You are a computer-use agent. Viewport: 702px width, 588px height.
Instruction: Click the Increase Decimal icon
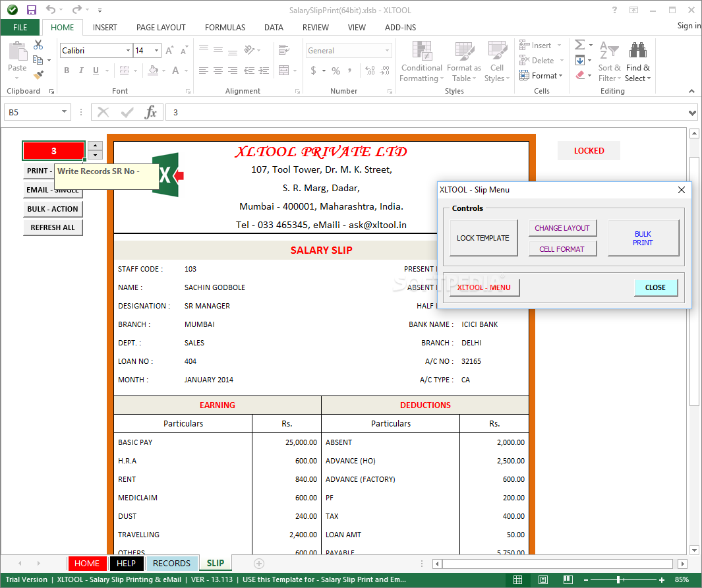[370, 71]
